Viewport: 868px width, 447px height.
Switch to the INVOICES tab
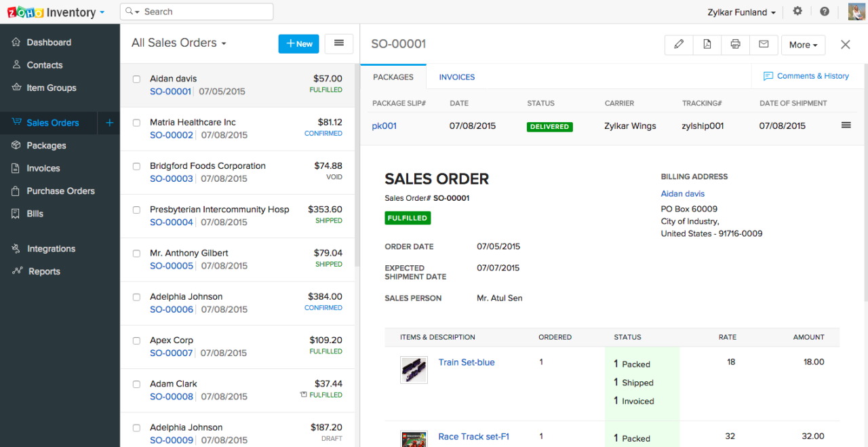click(x=456, y=77)
